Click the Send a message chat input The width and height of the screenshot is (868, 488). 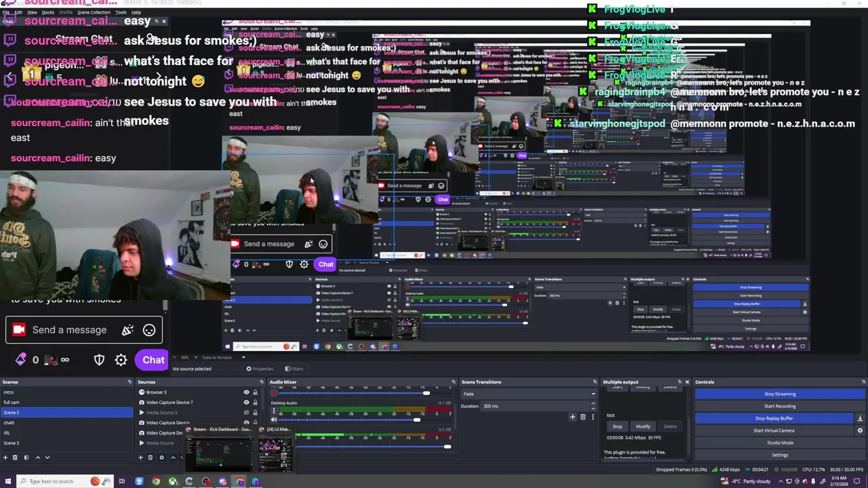(84, 330)
